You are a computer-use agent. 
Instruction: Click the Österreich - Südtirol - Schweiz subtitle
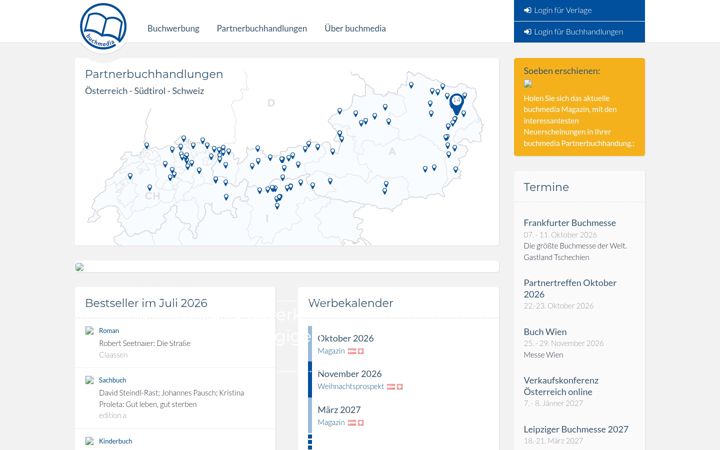tap(144, 91)
